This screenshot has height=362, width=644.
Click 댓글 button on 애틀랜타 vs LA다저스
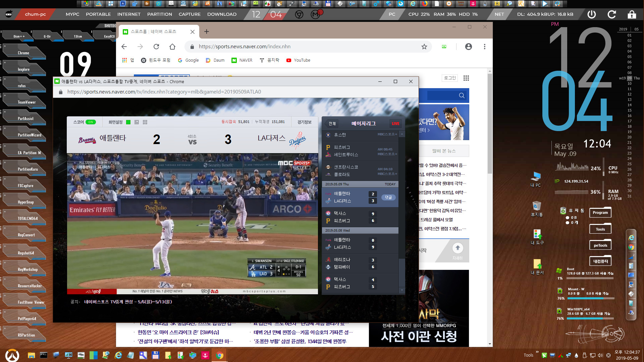pos(388,197)
